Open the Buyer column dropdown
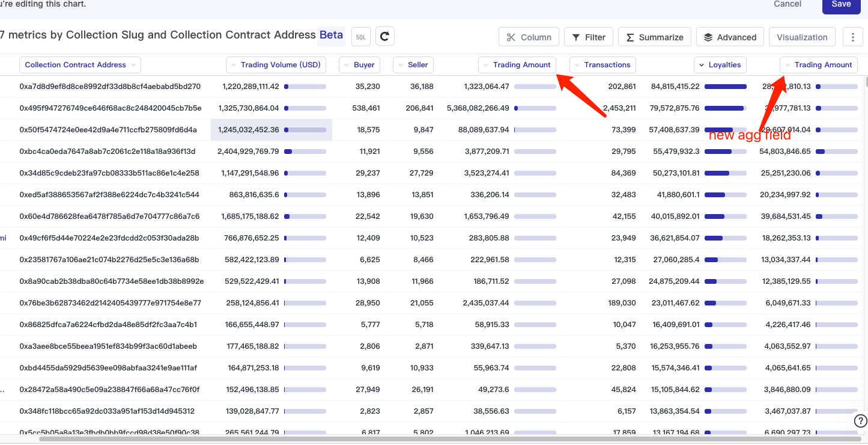The image size is (868, 445). pos(359,64)
